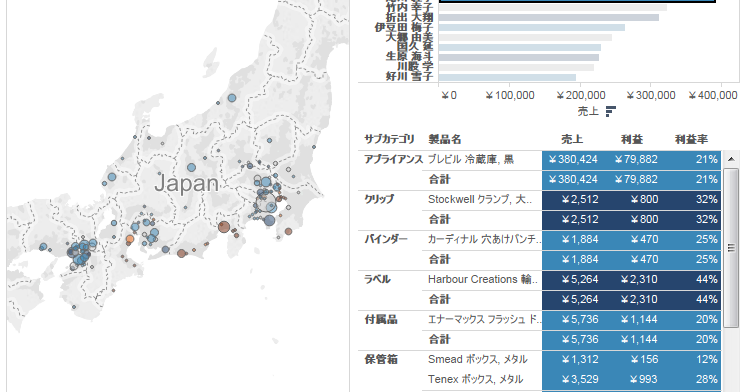
Task: Click the sort icon beside the 売上 axis title
Action: click(x=611, y=111)
